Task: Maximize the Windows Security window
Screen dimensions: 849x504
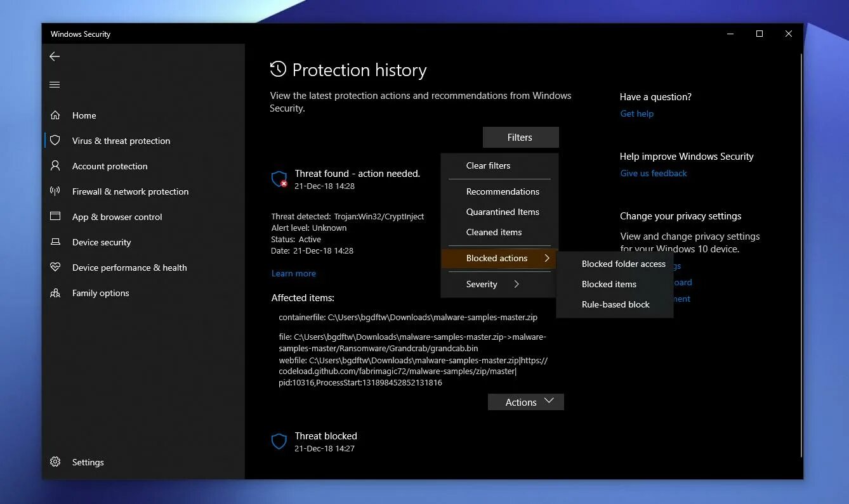Action: tap(759, 34)
